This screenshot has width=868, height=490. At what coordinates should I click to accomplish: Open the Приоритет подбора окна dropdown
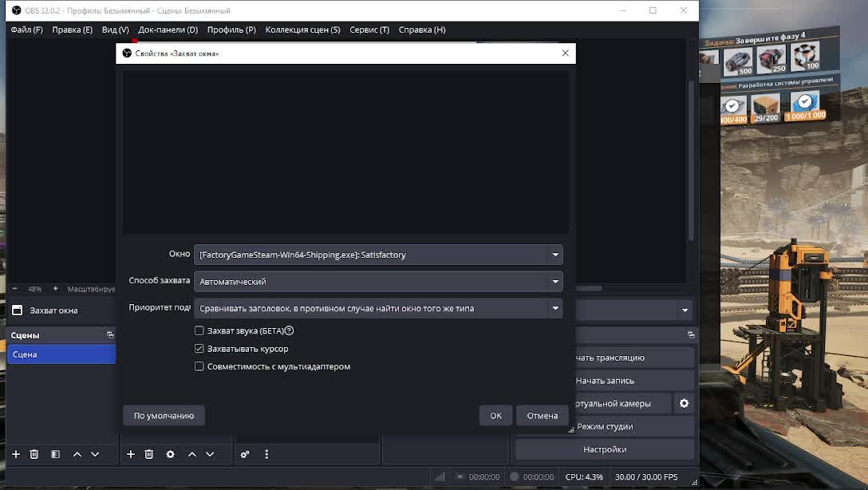(x=378, y=308)
